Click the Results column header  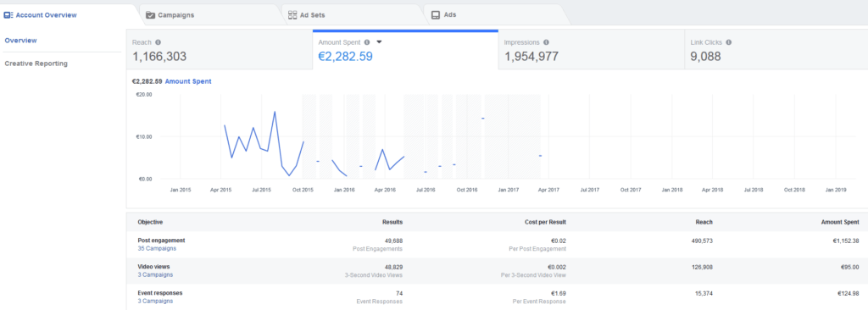tap(392, 222)
